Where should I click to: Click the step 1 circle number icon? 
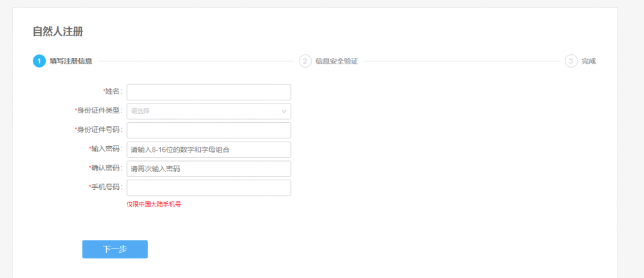(39, 61)
